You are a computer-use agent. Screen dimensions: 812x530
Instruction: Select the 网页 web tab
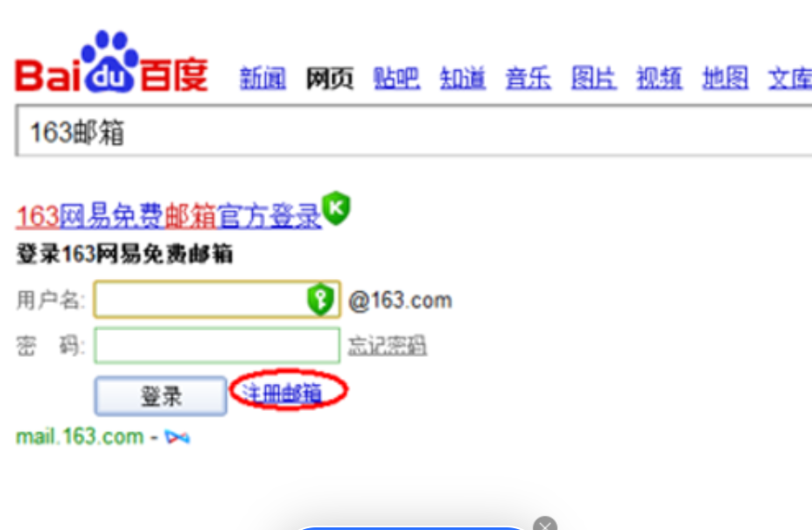pyautogui.click(x=329, y=79)
